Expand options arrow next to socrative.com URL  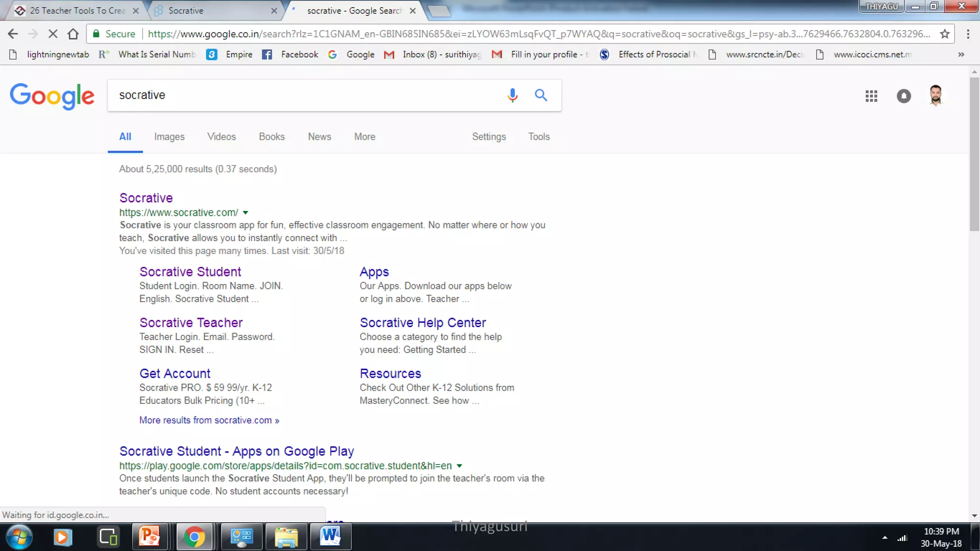[245, 213]
